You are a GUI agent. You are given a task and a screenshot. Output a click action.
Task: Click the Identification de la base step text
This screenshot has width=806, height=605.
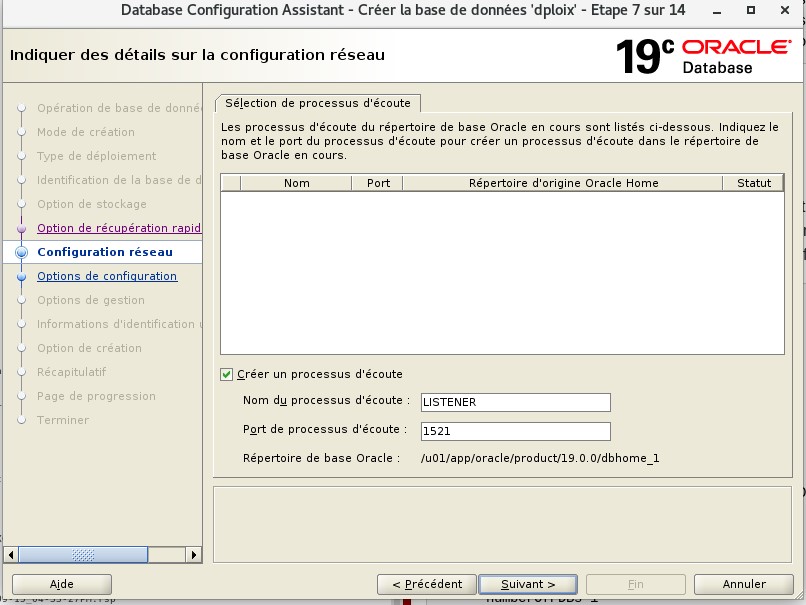119,180
